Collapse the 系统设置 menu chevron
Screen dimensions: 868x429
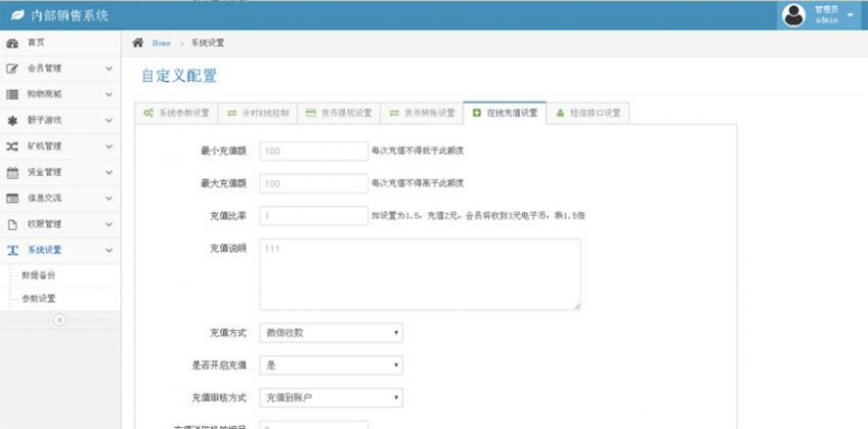click(x=109, y=250)
